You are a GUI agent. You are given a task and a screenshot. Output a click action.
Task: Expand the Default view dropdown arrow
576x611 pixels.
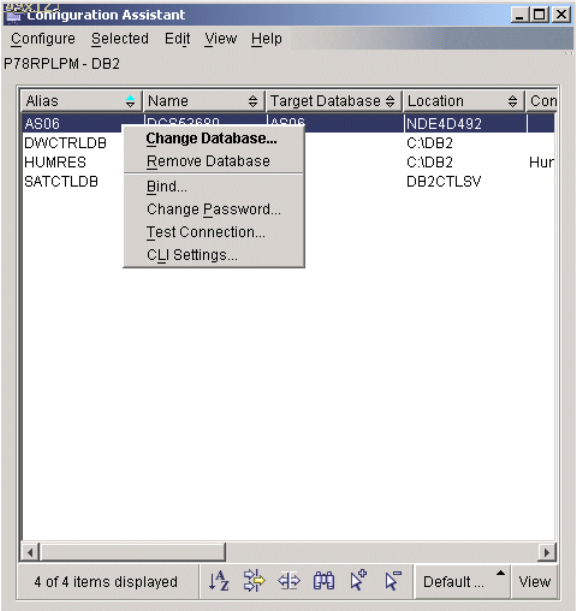pyautogui.click(x=500, y=573)
